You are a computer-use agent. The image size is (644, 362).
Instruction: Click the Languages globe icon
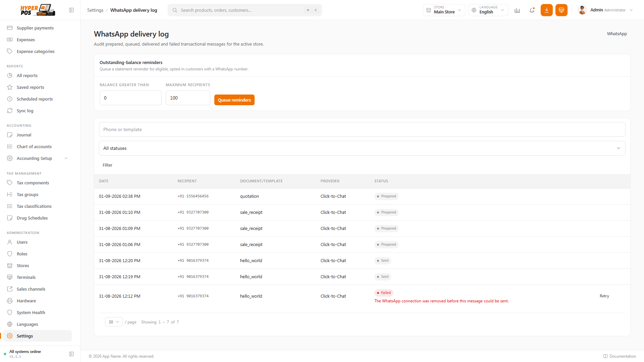click(x=10, y=324)
